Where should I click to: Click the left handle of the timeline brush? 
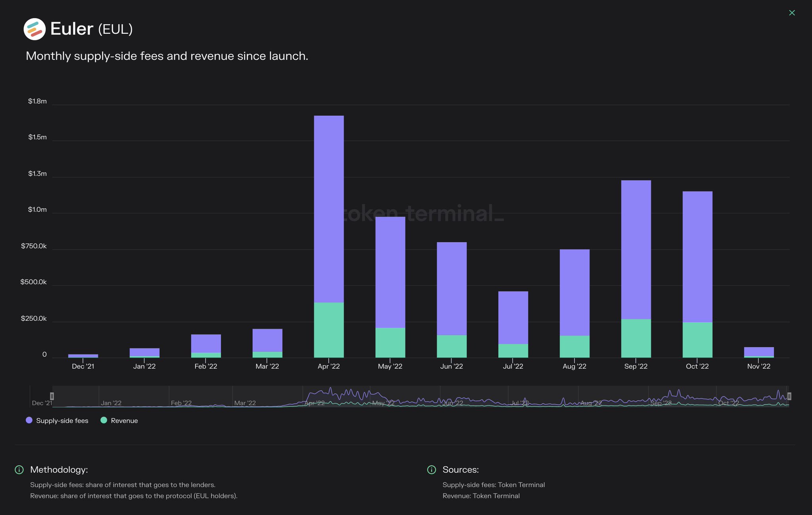(x=52, y=396)
